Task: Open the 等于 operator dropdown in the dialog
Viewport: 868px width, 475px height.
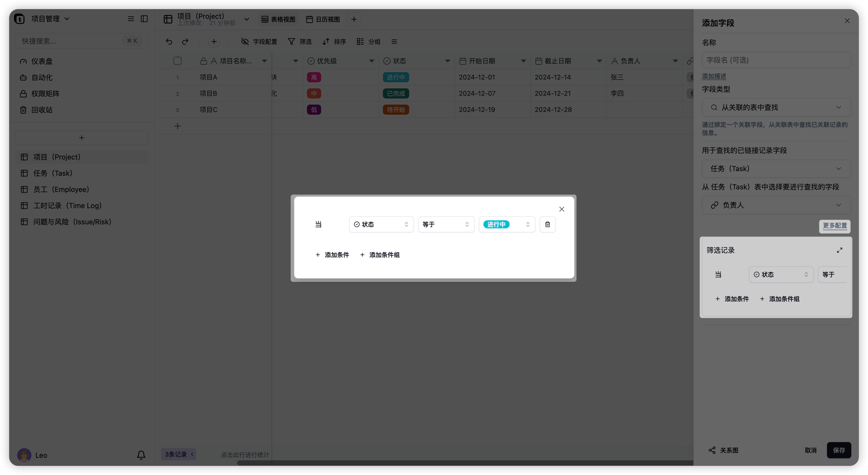Action: 446,224
